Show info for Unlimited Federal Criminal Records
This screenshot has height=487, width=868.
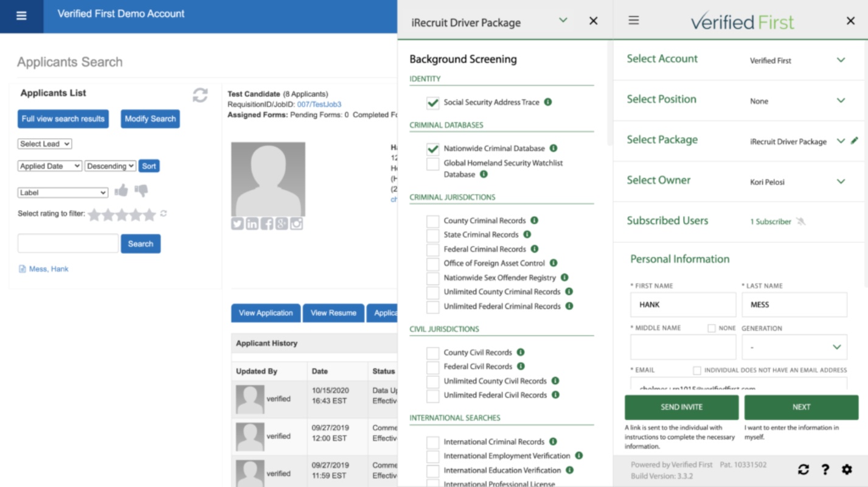point(569,306)
